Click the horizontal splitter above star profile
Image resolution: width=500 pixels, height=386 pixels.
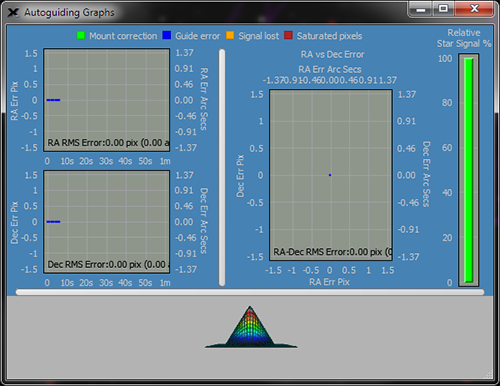click(250, 292)
